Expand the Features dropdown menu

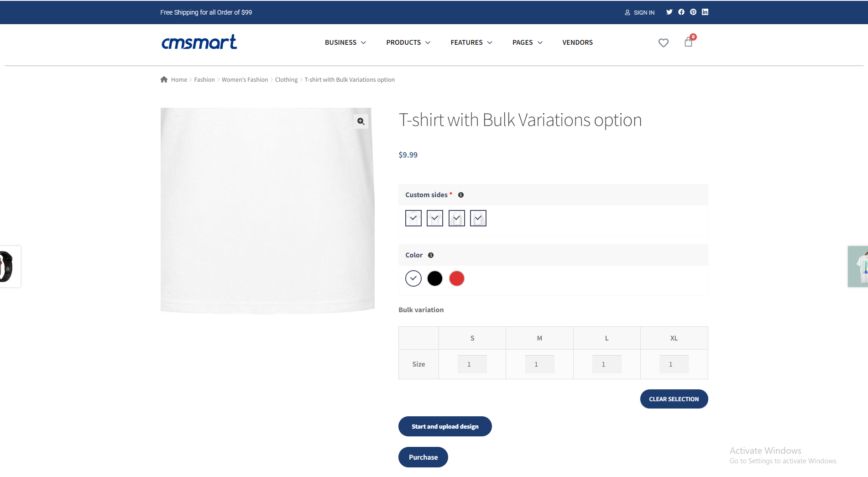point(471,42)
